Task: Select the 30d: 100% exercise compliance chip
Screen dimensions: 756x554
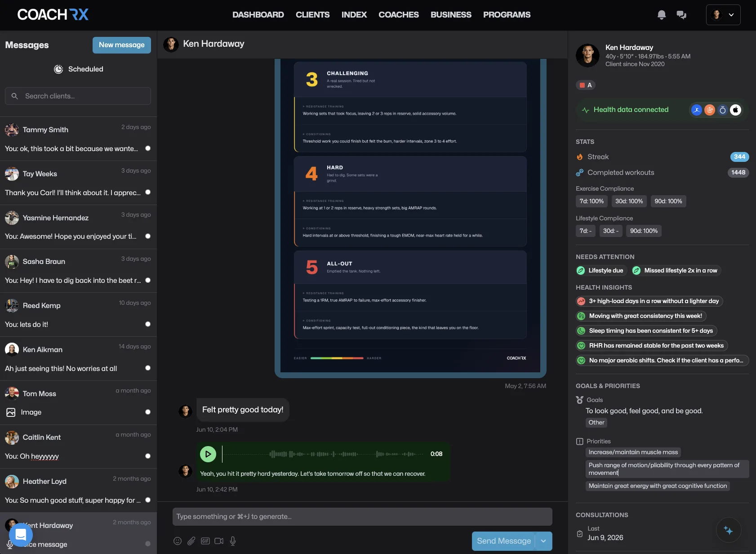Action: point(629,201)
